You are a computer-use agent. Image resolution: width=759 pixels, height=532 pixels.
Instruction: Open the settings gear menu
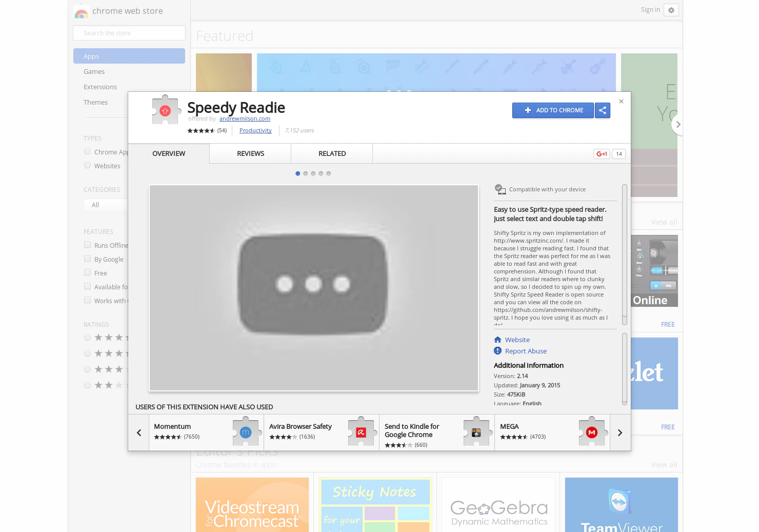click(x=671, y=10)
